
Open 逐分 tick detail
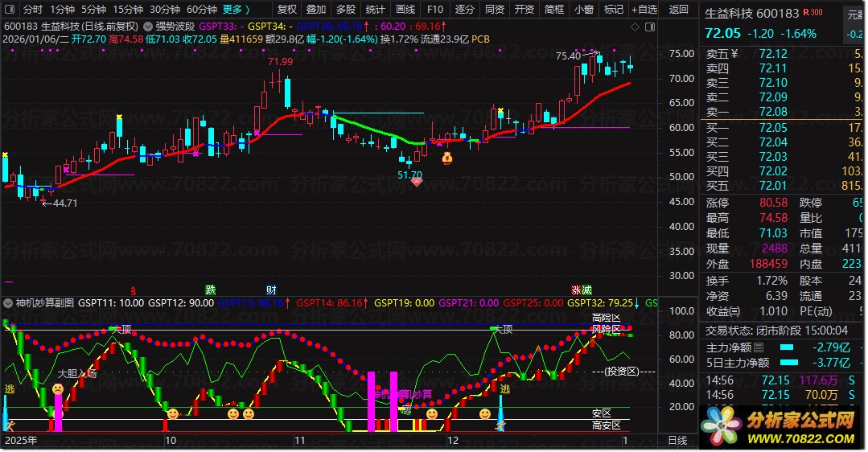[x=464, y=10]
